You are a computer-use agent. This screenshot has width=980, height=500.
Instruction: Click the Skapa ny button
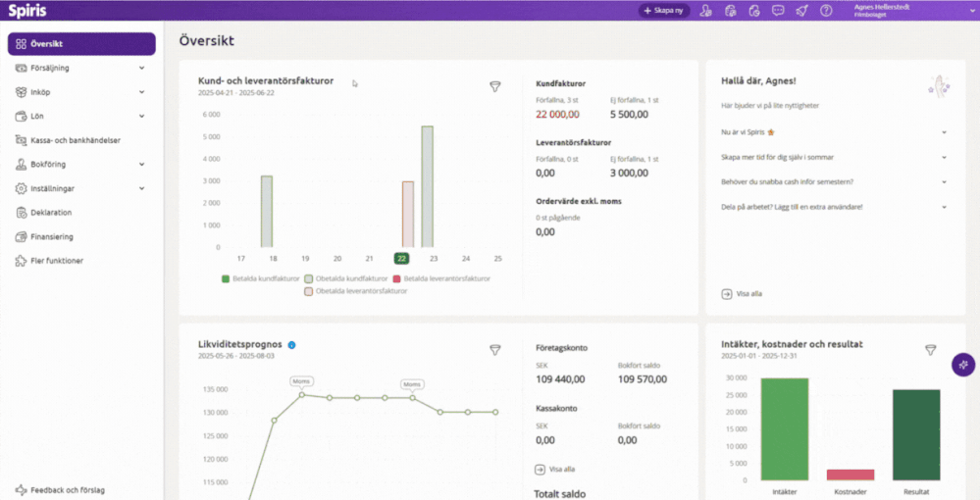[662, 11]
